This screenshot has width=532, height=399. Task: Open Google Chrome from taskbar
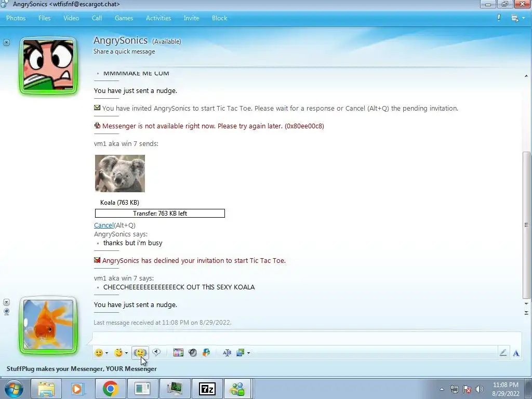tap(110, 389)
